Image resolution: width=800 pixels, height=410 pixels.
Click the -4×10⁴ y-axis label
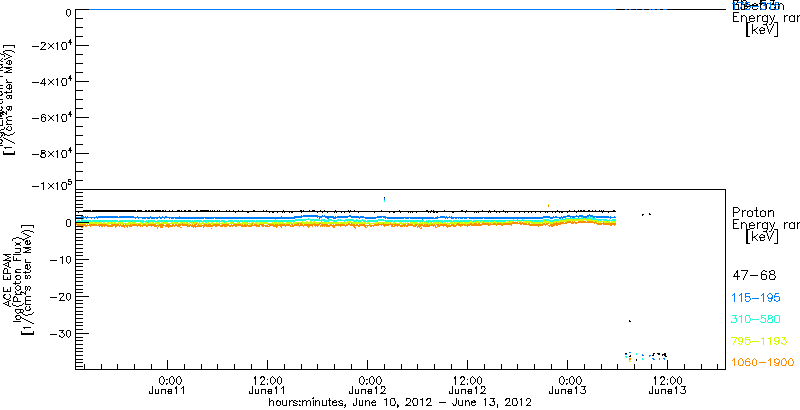[x=51, y=82]
